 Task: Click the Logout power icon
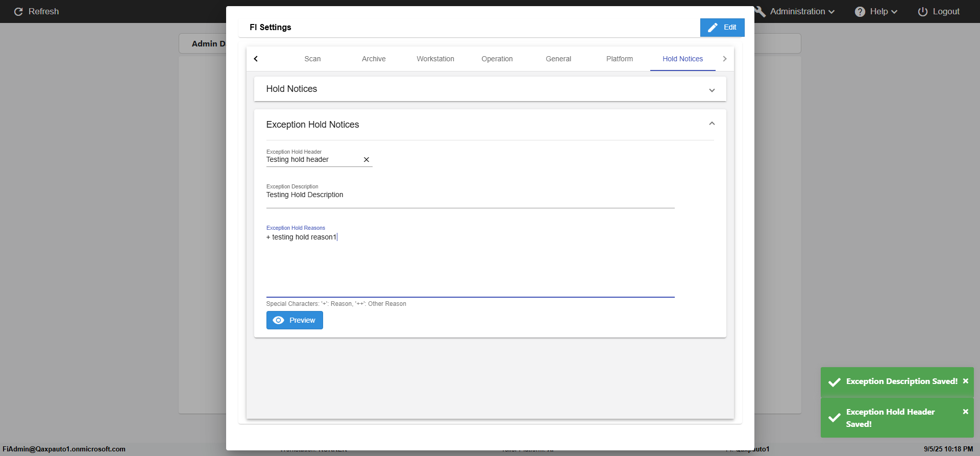tap(923, 12)
